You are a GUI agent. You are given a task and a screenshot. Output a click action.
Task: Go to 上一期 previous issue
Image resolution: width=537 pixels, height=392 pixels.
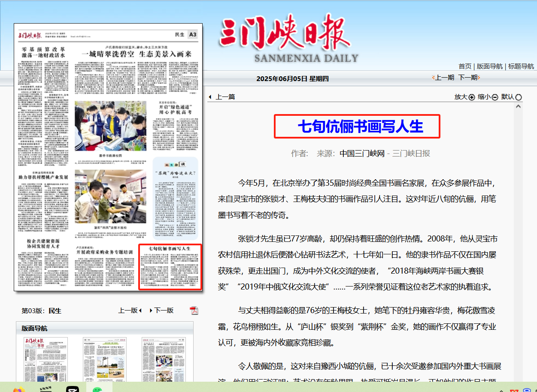(444, 77)
